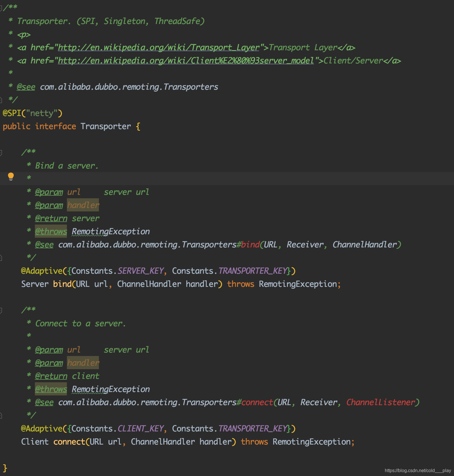The height and width of the screenshot is (476, 454).
Task: Click Receiver in connect @see line
Action: click(319, 402)
